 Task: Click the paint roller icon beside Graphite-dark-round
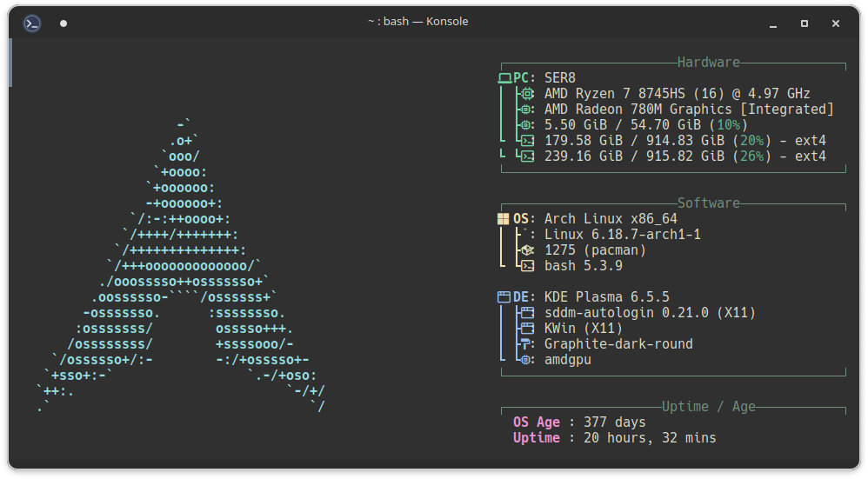click(x=526, y=344)
